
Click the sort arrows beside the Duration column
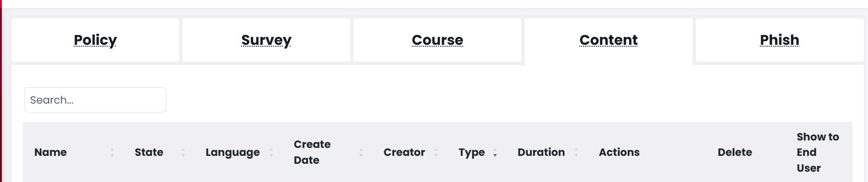576,153
